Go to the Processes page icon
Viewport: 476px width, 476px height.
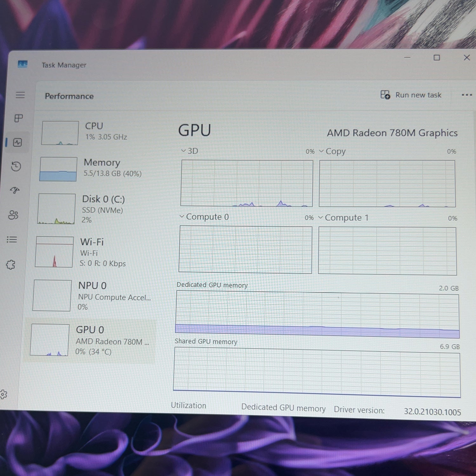coord(19,118)
